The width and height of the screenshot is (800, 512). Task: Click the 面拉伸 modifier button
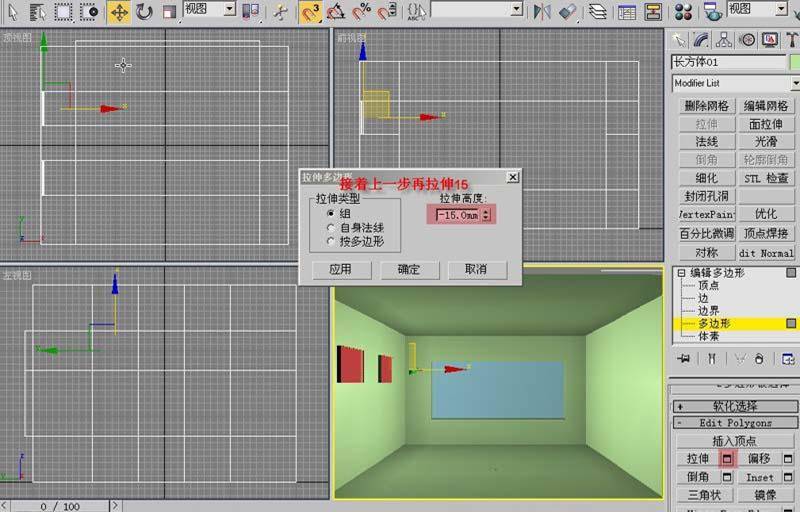(x=766, y=124)
